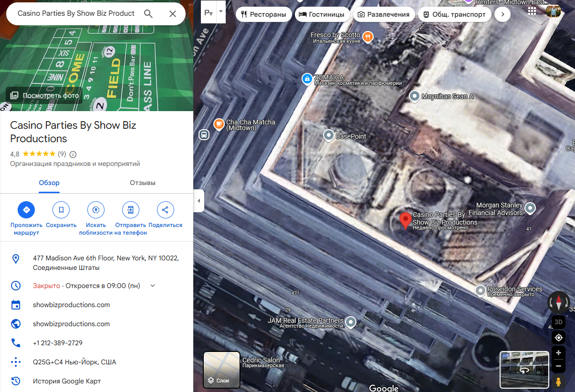Open the 'Посмотреть фото' photos button

pos(44,95)
